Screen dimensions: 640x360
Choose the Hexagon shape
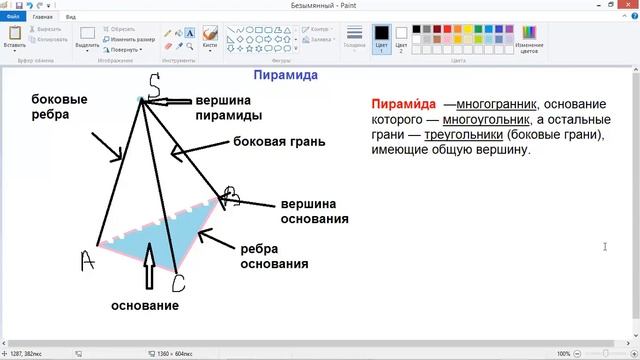(x=259, y=39)
